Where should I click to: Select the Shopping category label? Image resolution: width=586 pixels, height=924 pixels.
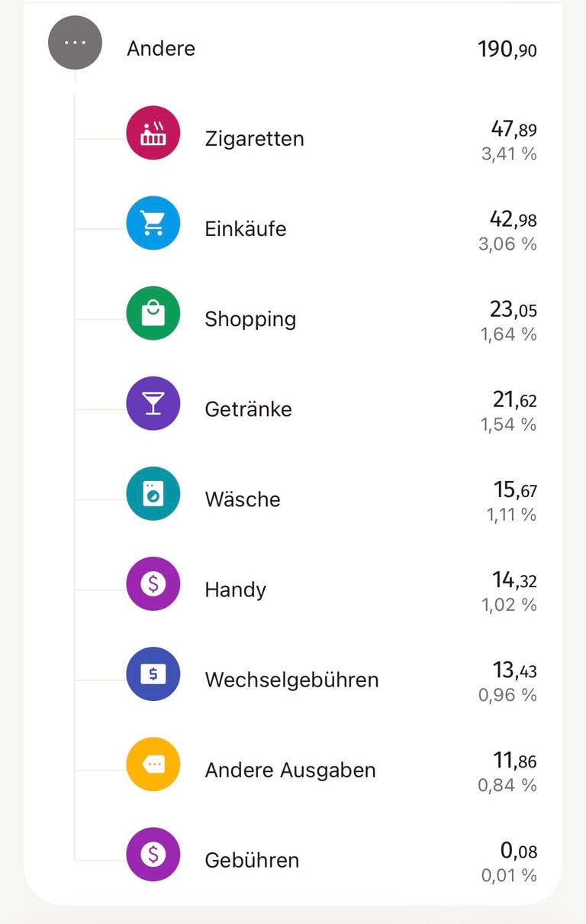coord(250,319)
